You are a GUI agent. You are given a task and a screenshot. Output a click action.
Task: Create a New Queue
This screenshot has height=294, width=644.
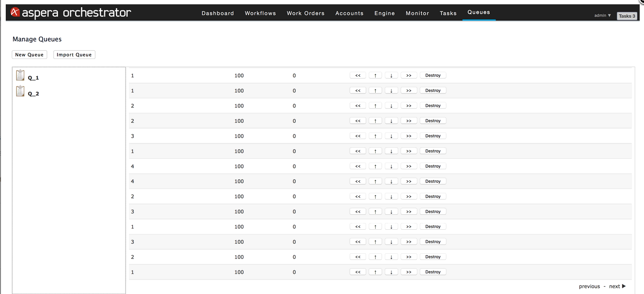tap(29, 55)
